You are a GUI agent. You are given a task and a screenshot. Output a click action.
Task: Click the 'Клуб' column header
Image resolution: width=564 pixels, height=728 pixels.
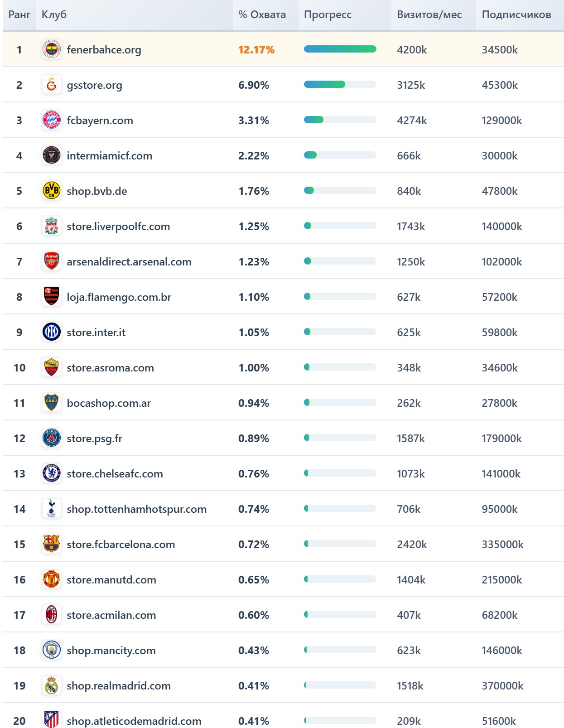54,14
